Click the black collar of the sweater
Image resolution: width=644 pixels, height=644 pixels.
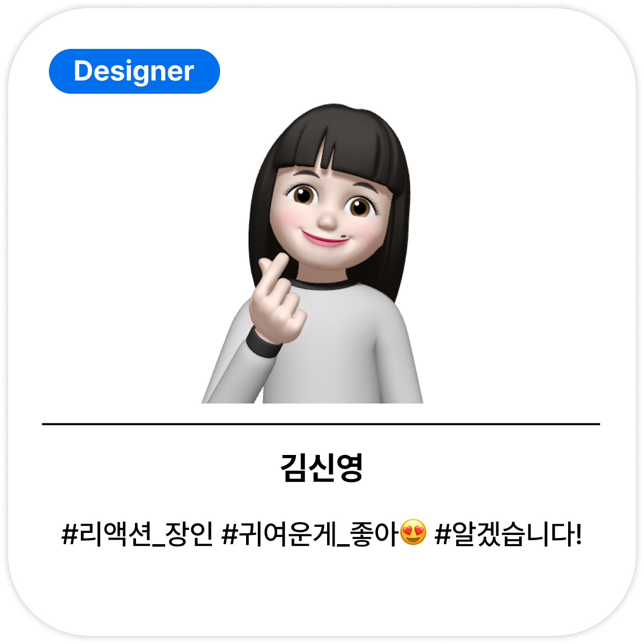point(324,283)
